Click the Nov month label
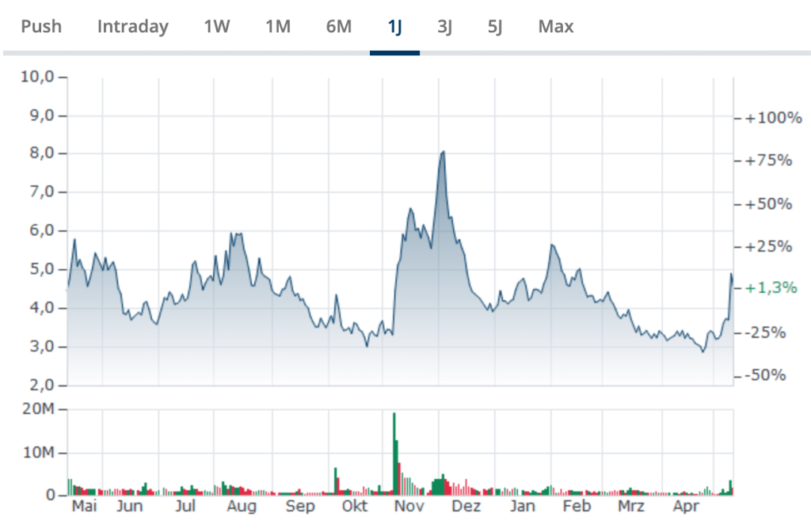The image size is (811, 532). (409, 506)
